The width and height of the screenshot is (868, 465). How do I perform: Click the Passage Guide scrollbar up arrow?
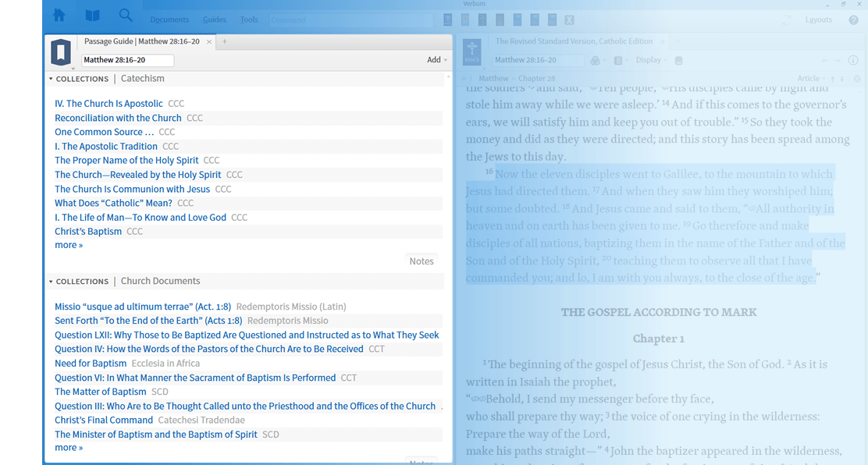pyautogui.click(x=448, y=76)
